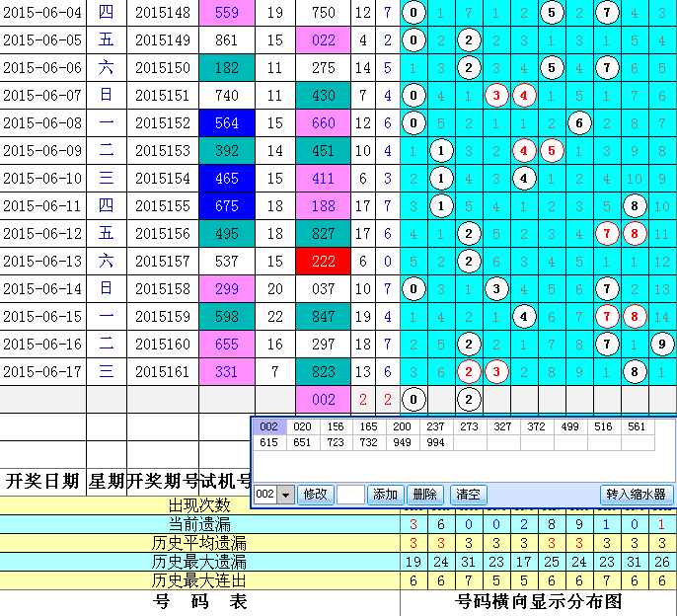Click the 删除 button
Viewport: 677px width, 616px height.
pos(424,495)
